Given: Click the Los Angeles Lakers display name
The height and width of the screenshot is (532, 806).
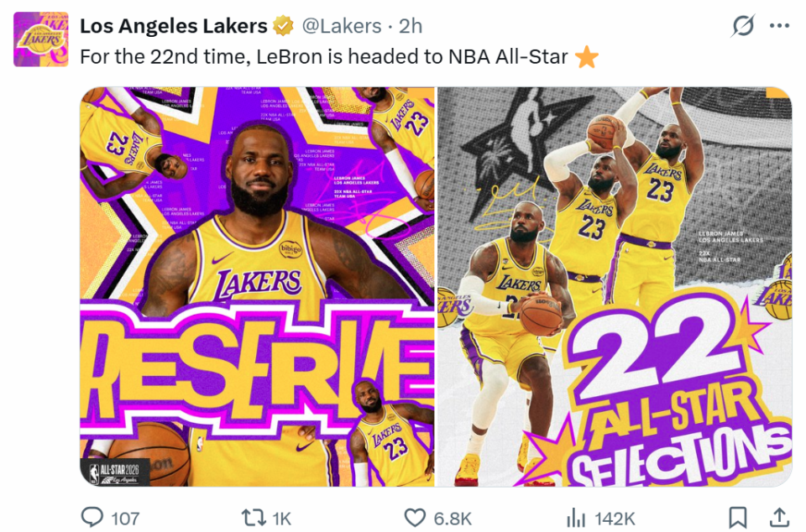Looking at the screenshot, I should point(173,26).
